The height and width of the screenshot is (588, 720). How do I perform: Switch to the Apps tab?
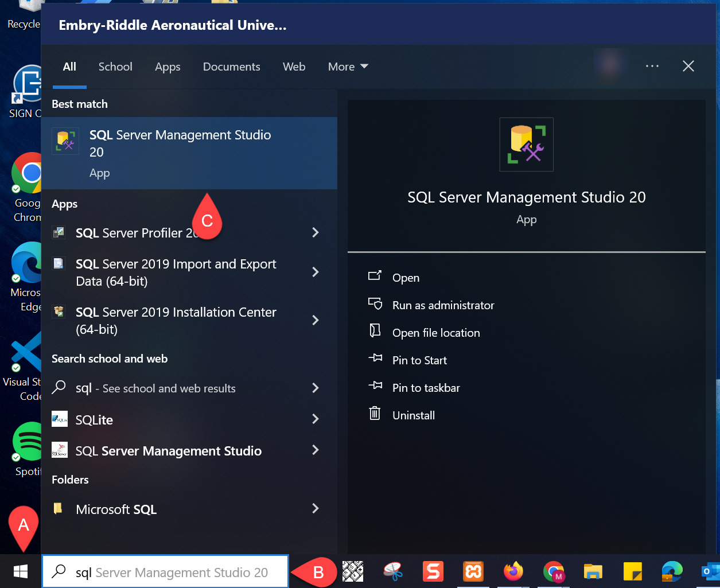point(168,67)
